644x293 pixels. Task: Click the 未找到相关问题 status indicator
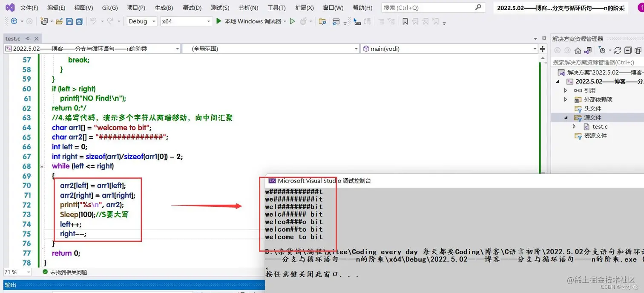65,272
